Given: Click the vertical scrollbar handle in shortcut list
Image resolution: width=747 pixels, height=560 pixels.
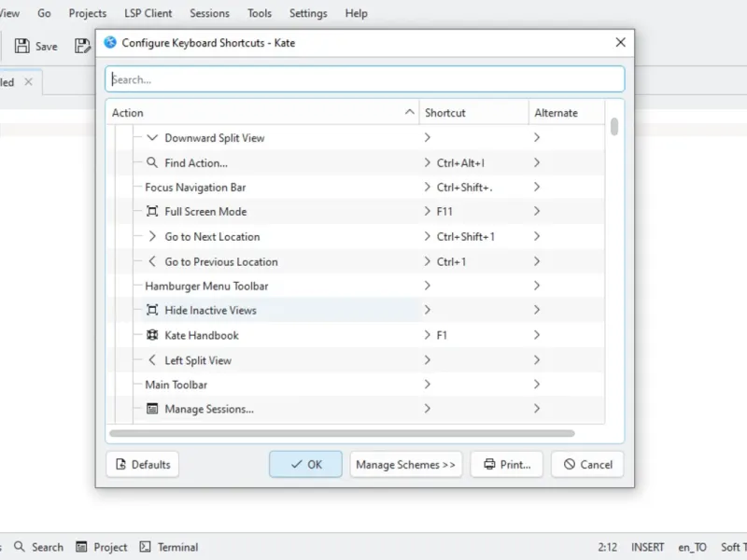Looking at the screenshot, I should click(x=614, y=127).
